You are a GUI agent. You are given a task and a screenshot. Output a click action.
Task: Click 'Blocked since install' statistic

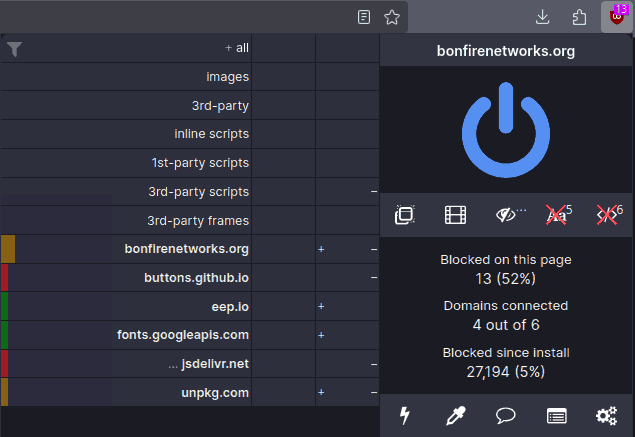(506, 362)
